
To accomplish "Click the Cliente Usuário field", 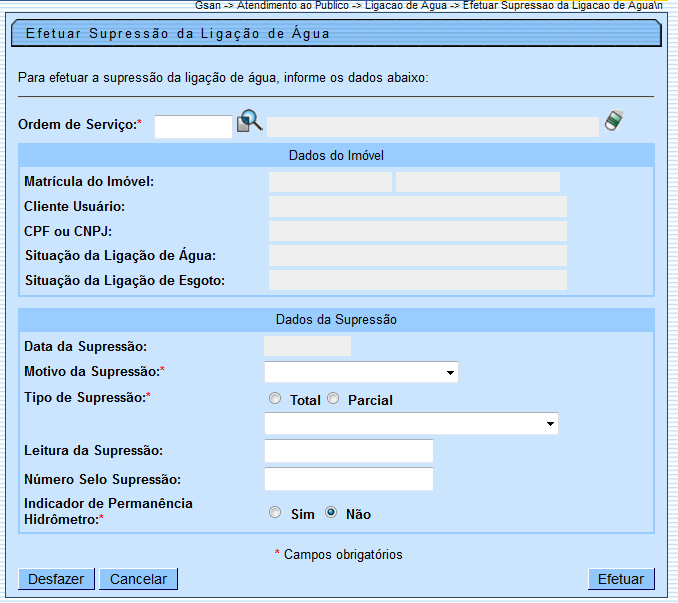I will tap(417, 207).
